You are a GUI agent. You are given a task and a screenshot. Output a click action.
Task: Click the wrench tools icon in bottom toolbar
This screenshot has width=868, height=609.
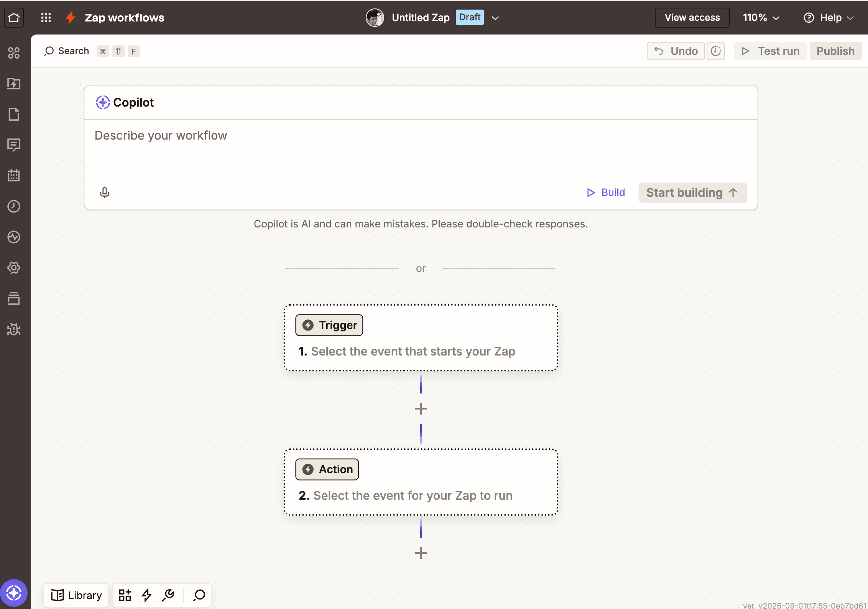coord(168,595)
